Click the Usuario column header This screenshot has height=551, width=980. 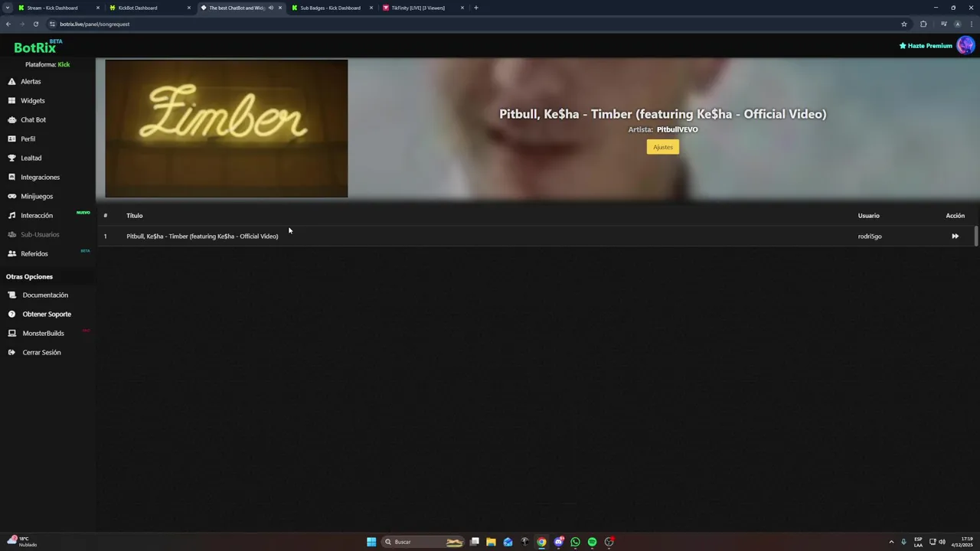click(869, 216)
